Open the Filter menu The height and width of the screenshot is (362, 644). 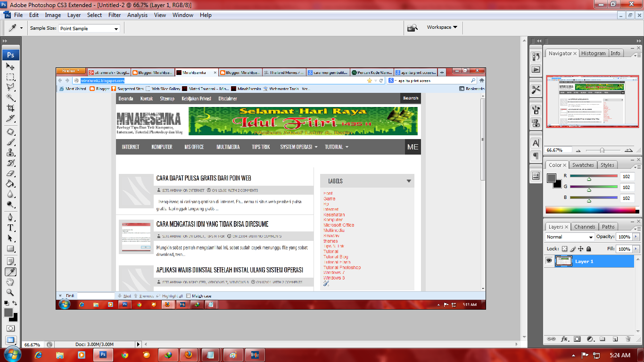click(115, 15)
